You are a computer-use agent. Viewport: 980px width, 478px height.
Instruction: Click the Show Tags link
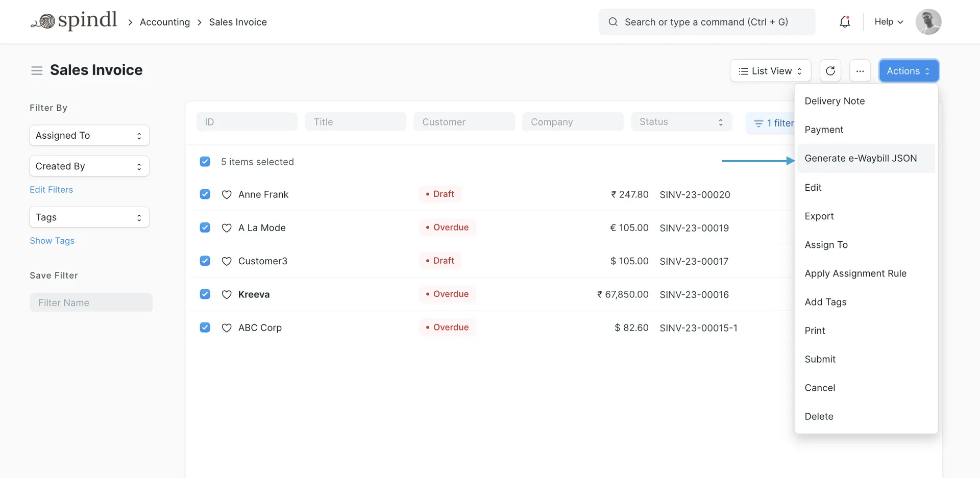point(52,241)
